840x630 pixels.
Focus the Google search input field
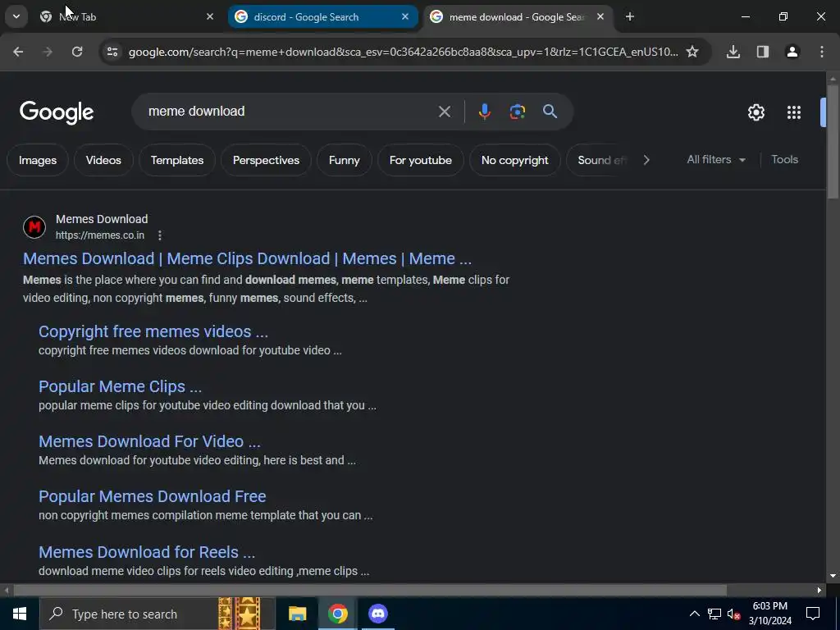point(290,112)
